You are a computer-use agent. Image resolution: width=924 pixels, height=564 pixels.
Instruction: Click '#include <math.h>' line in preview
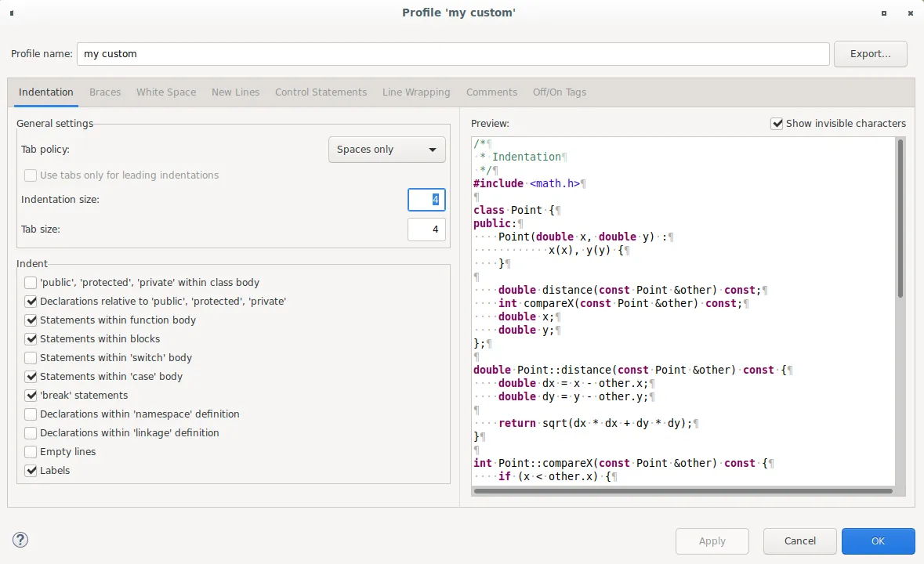(x=529, y=183)
